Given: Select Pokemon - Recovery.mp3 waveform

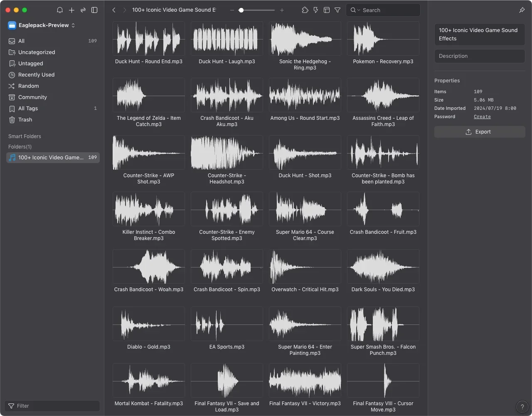Looking at the screenshot, I should pos(383,39).
